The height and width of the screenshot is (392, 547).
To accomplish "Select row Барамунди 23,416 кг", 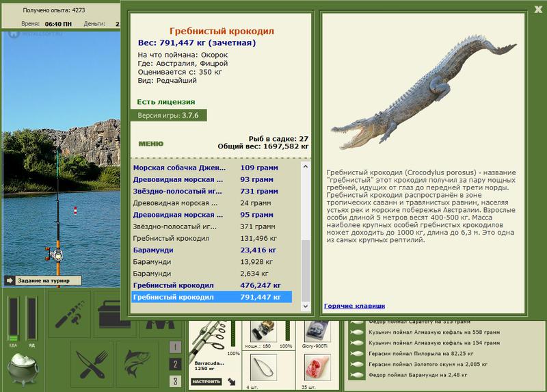I will (212, 250).
